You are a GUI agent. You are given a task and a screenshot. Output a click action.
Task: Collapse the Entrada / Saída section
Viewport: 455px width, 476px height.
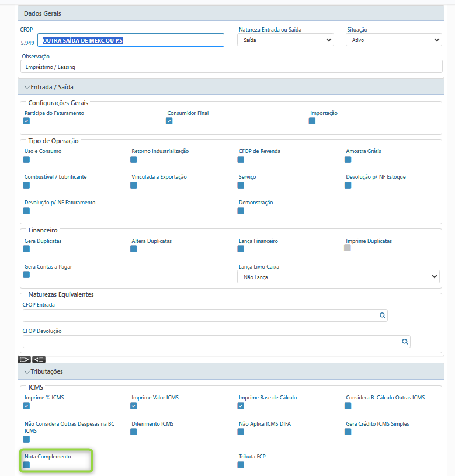pyautogui.click(x=48, y=87)
